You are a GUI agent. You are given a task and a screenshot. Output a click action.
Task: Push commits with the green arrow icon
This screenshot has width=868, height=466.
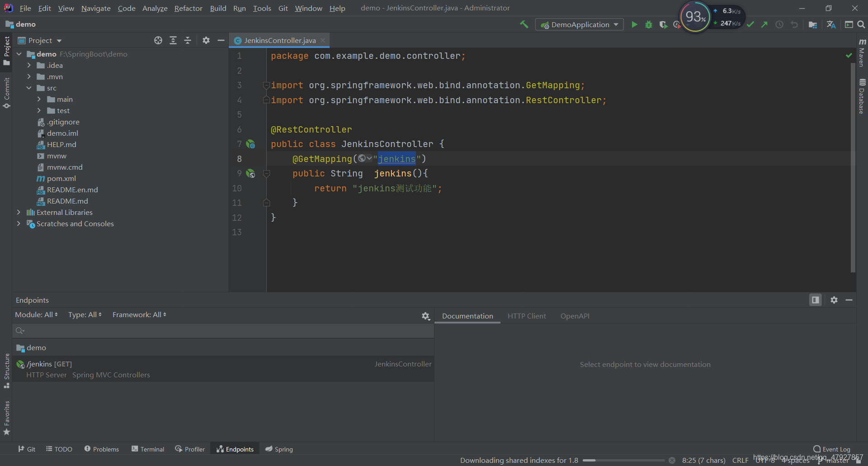[x=764, y=24]
